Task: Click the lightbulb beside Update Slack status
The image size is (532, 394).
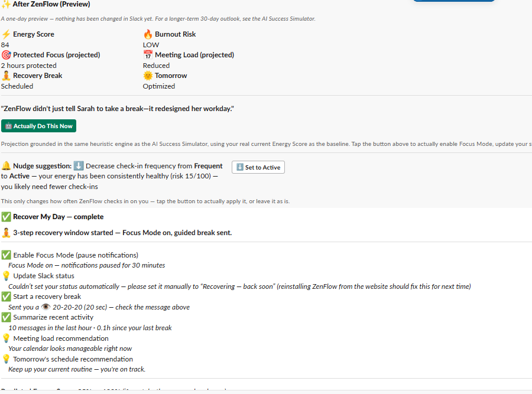Action: (x=6, y=276)
